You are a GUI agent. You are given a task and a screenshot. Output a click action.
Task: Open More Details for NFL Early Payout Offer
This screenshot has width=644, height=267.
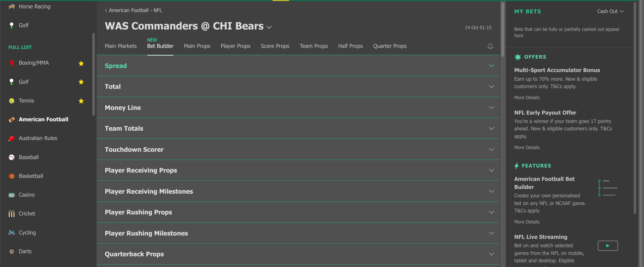point(527,147)
